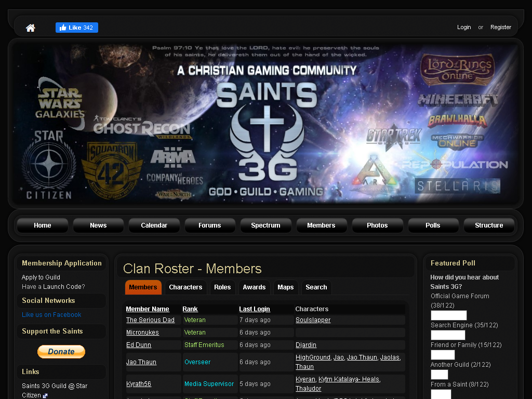Sort roster by Rank column
Viewport: 532px width, 399px height.
click(x=190, y=309)
